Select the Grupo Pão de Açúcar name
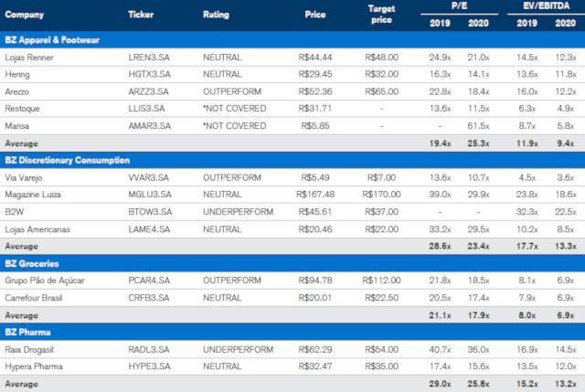This screenshot has height=392, width=585. click(x=45, y=281)
